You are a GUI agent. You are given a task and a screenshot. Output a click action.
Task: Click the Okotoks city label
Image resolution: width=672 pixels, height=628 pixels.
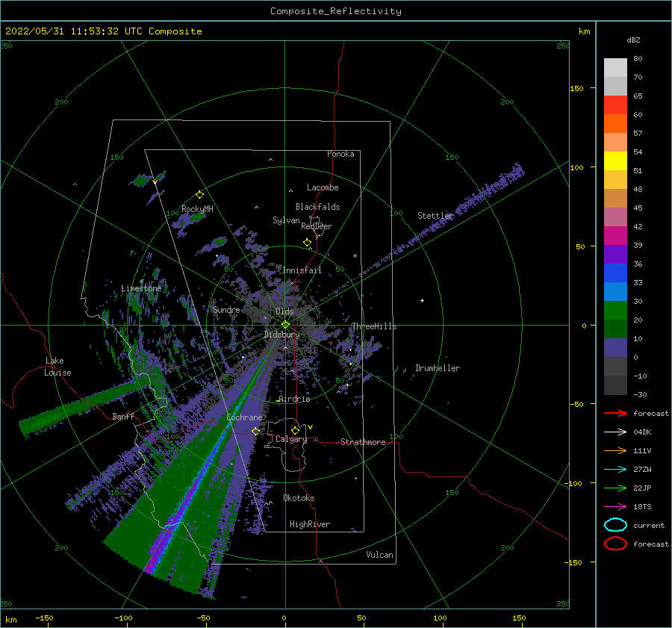point(299,498)
